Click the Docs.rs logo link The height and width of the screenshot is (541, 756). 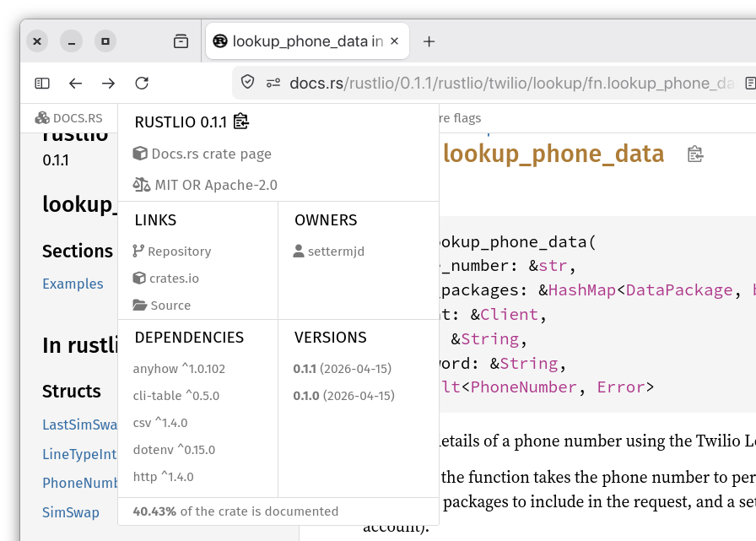(x=69, y=118)
